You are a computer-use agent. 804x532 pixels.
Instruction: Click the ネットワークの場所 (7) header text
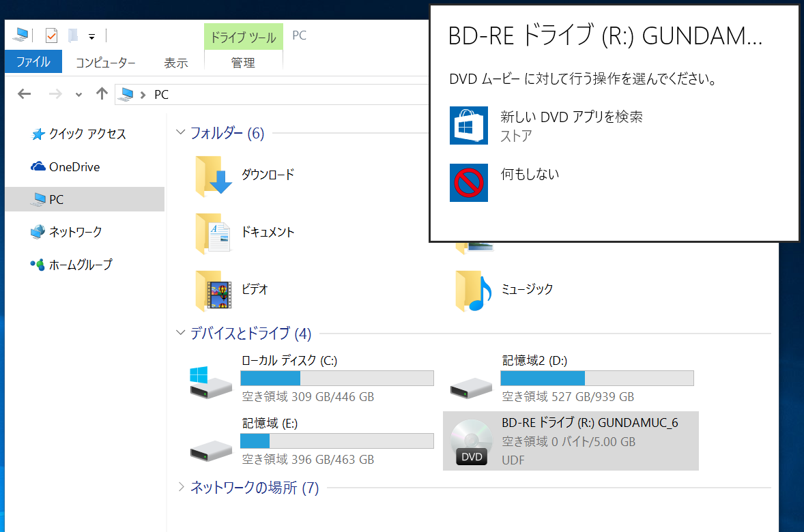tap(255, 488)
